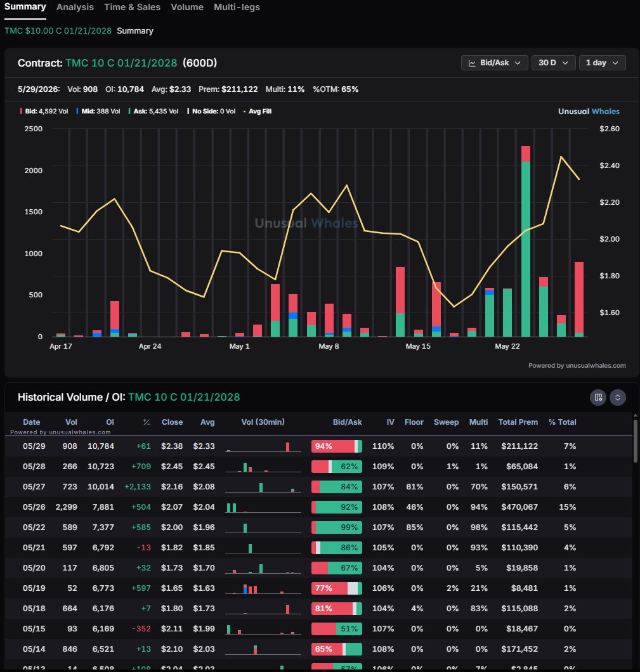Toggle the Mid series in the legend
The image size is (640, 672).
point(98,111)
